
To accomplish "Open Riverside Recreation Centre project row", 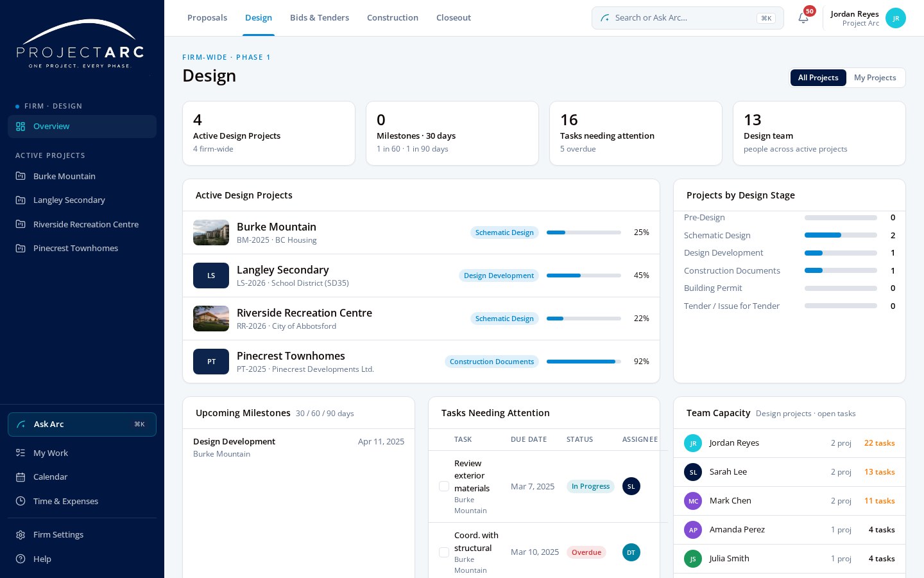I will point(421,319).
